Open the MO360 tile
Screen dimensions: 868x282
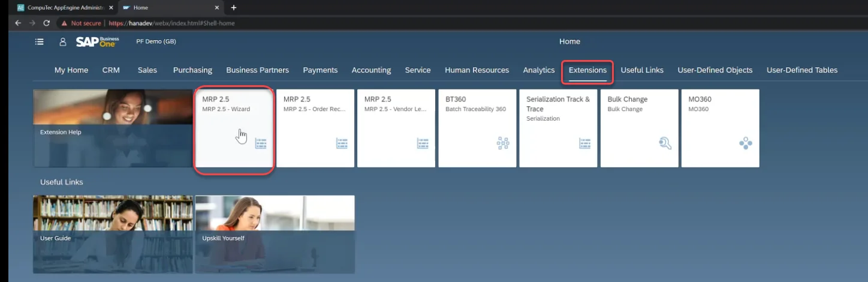pos(720,128)
